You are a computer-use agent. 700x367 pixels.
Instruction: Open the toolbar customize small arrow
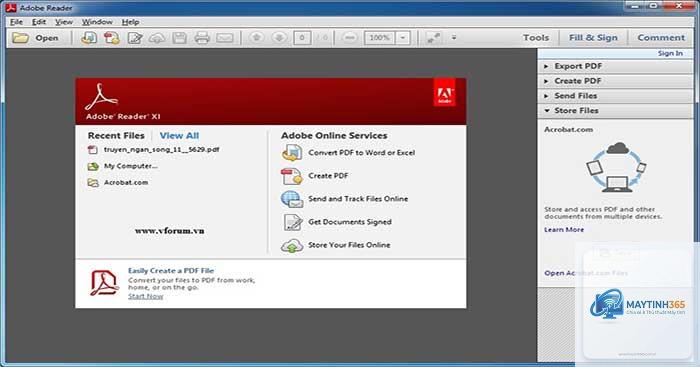coord(454,38)
